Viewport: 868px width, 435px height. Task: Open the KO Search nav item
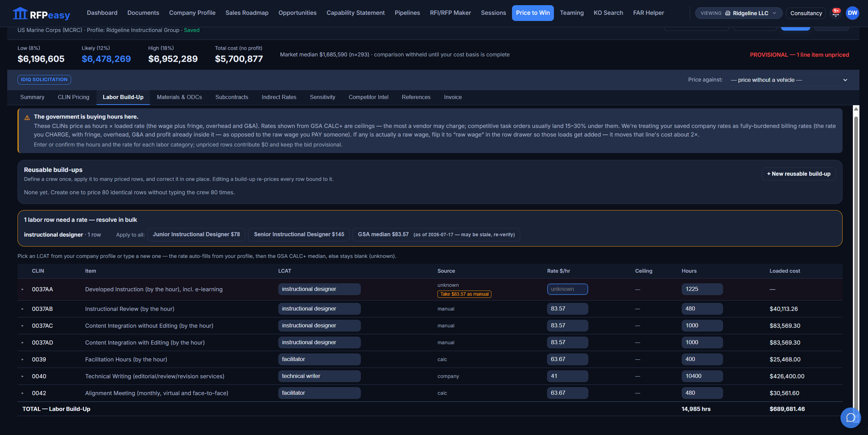click(x=608, y=13)
